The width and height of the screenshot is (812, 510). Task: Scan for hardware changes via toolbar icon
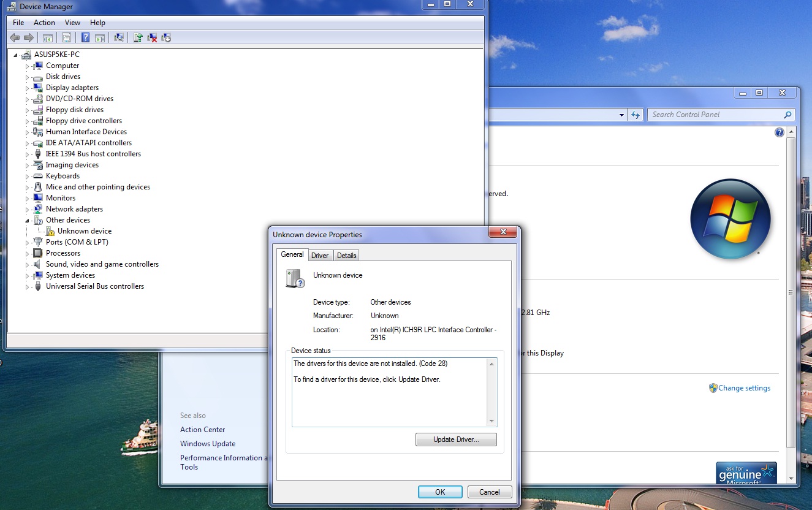point(119,38)
